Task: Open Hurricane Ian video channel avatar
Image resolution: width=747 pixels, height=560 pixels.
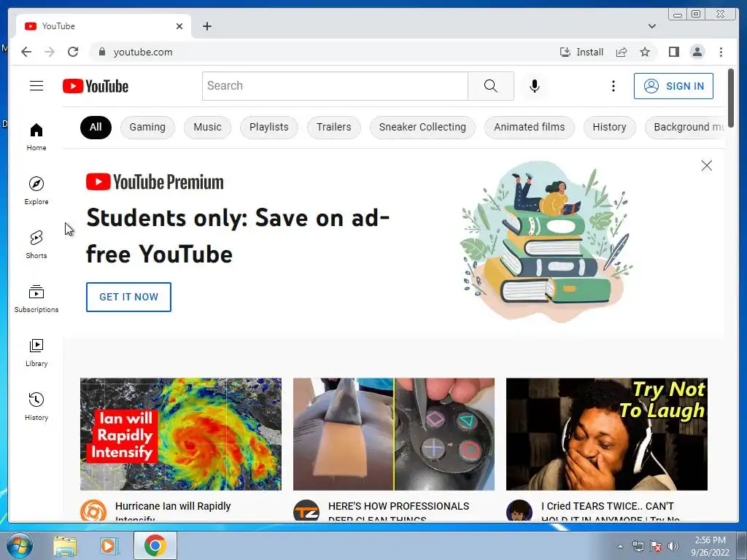Action: pyautogui.click(x=93, y=510)
